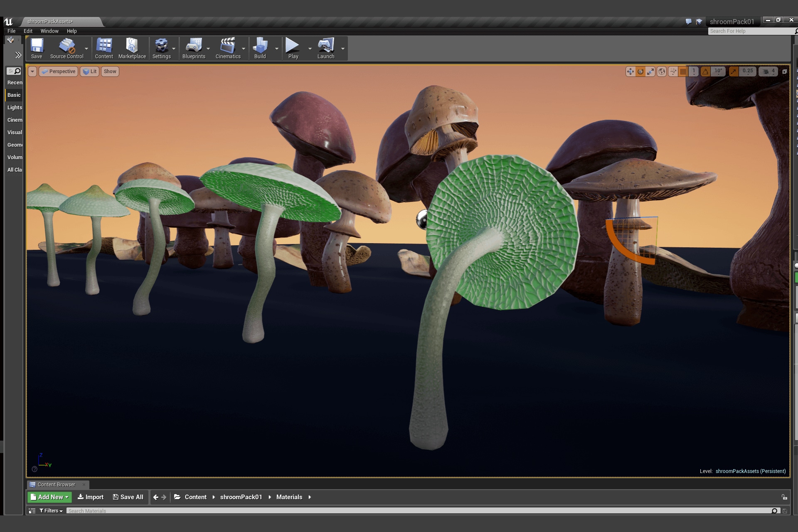Toggle rotation angle snapping

click(705, 71)
